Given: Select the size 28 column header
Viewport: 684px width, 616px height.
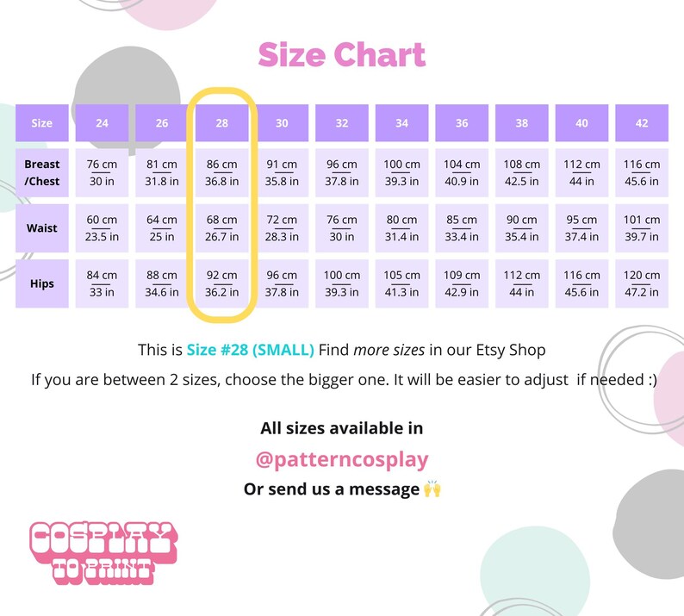Looking at the screenshot, I should (221, 123).
